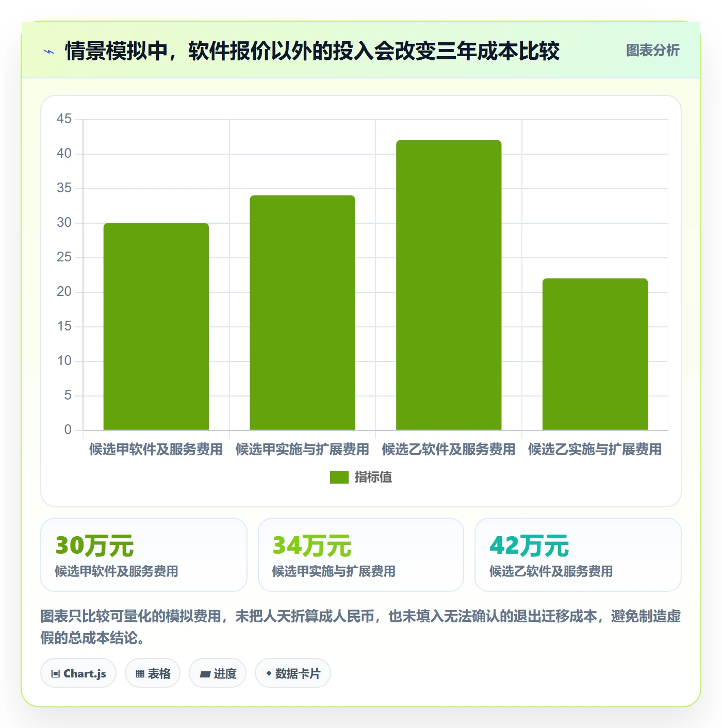Click the 候选甲实施与扩展费用 caption under 34万元
This screenshot has height=728, width=722.
(334, 571)
